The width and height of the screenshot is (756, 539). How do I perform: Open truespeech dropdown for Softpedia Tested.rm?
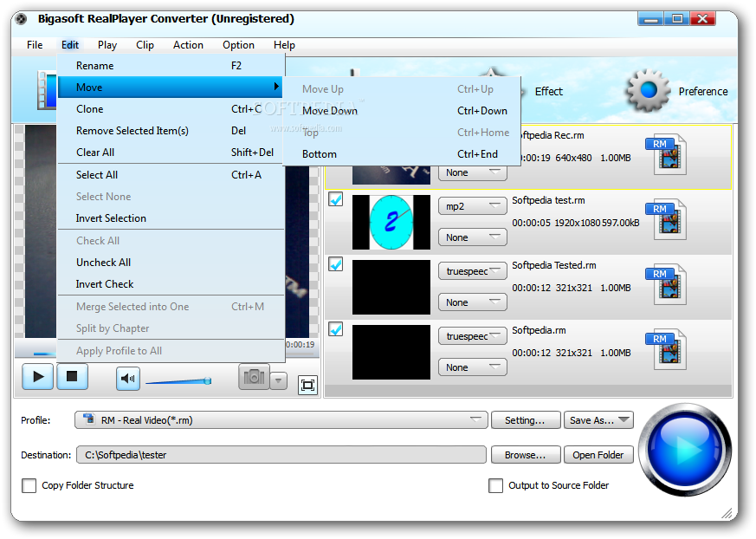tap(473, 271)
